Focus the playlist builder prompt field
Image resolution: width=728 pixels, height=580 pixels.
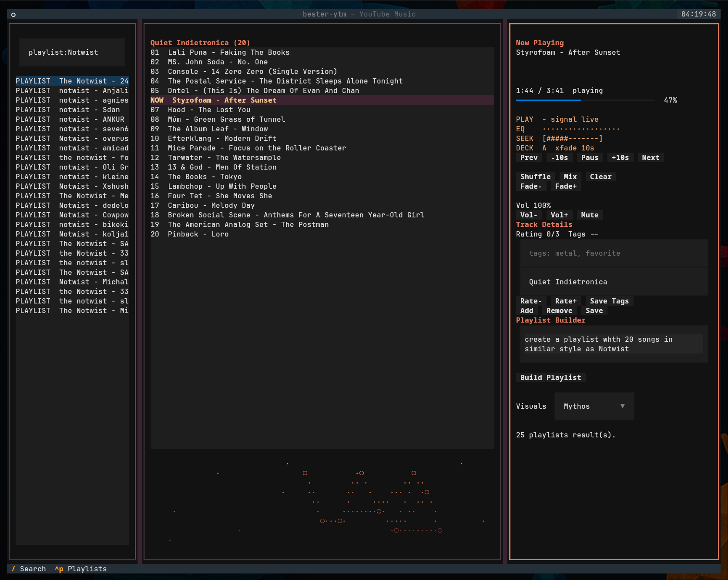614,344
